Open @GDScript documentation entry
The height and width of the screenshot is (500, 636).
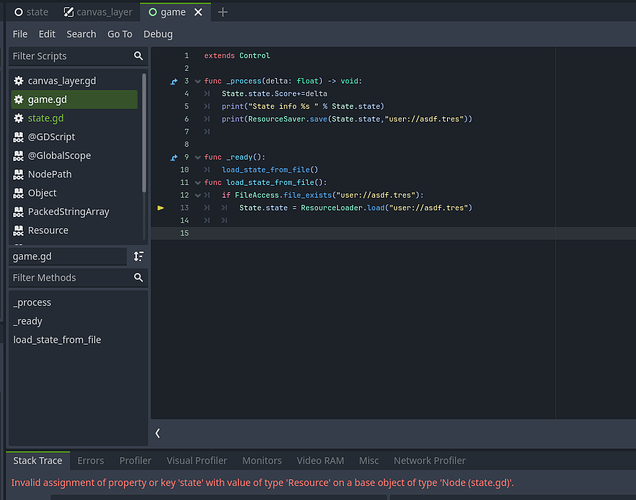(74, 137)
